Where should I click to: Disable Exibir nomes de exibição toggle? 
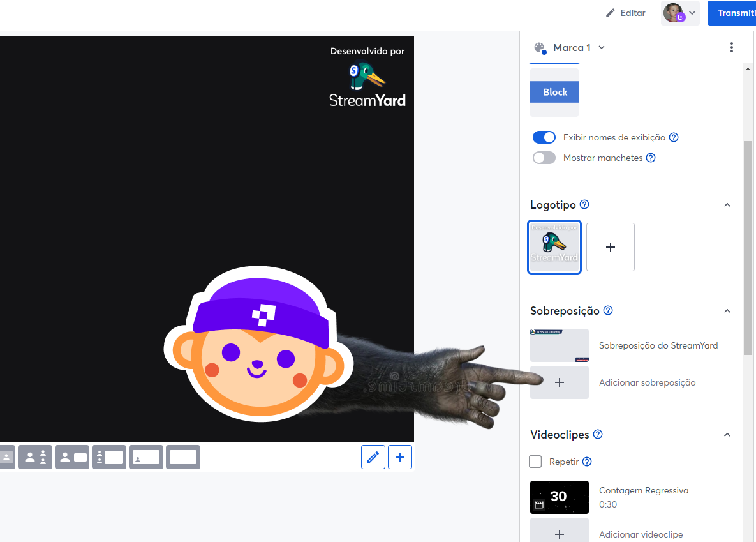point(544,137)
